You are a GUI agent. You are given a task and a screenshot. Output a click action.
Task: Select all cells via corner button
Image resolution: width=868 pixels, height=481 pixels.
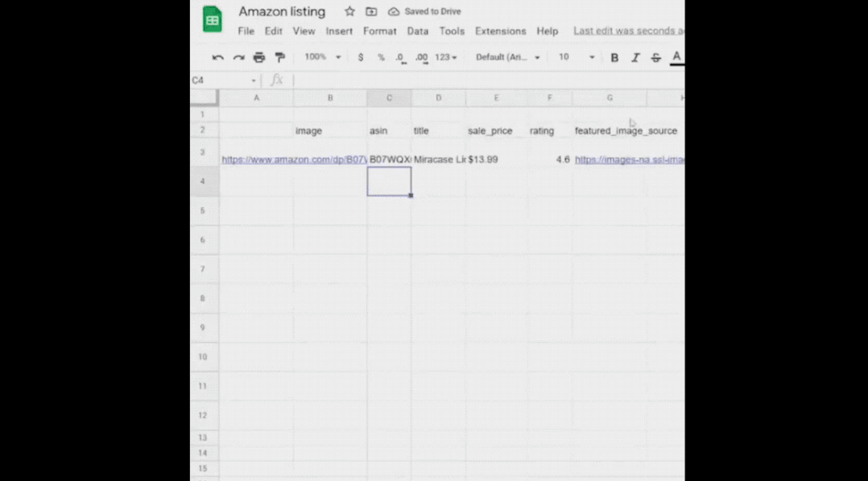[x=204, y=97]
